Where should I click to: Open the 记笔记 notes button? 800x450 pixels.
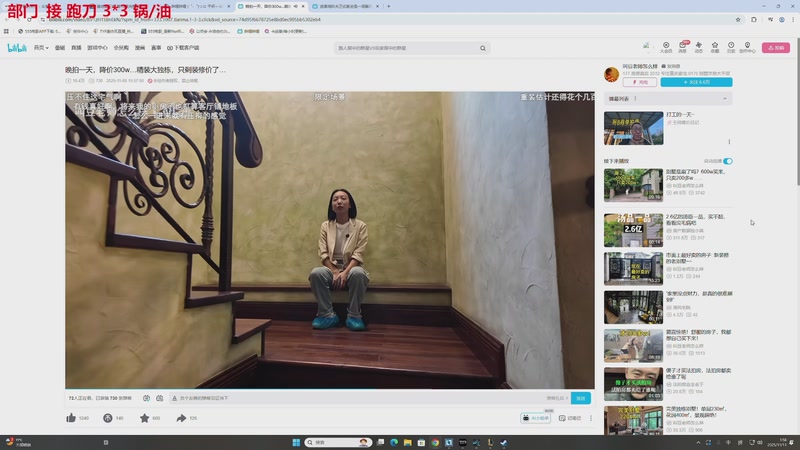[x=570, y=418]
